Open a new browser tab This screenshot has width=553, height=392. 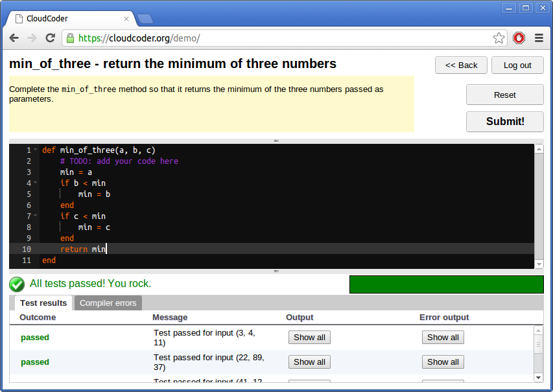coord(145,19)
